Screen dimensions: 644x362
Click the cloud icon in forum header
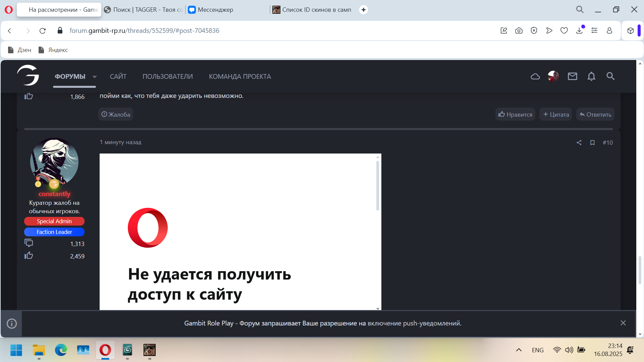pyautogui.click(x=535, y=76)
